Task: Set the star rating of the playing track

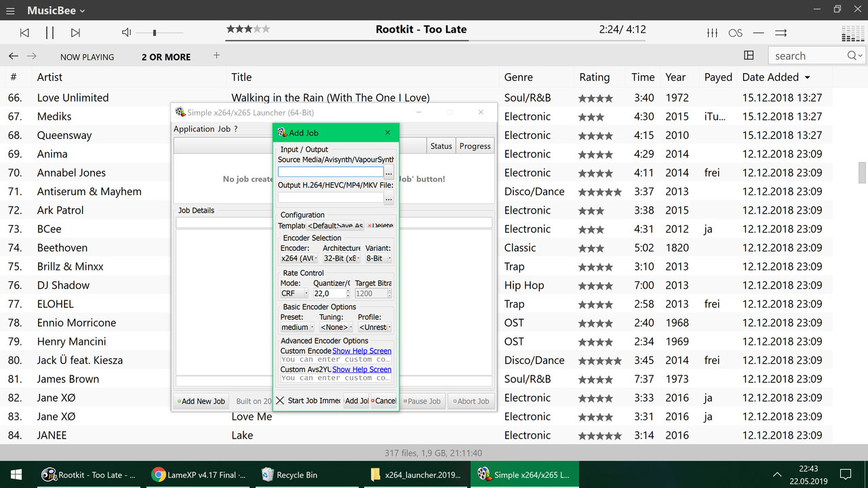Action: coord(248,29)
